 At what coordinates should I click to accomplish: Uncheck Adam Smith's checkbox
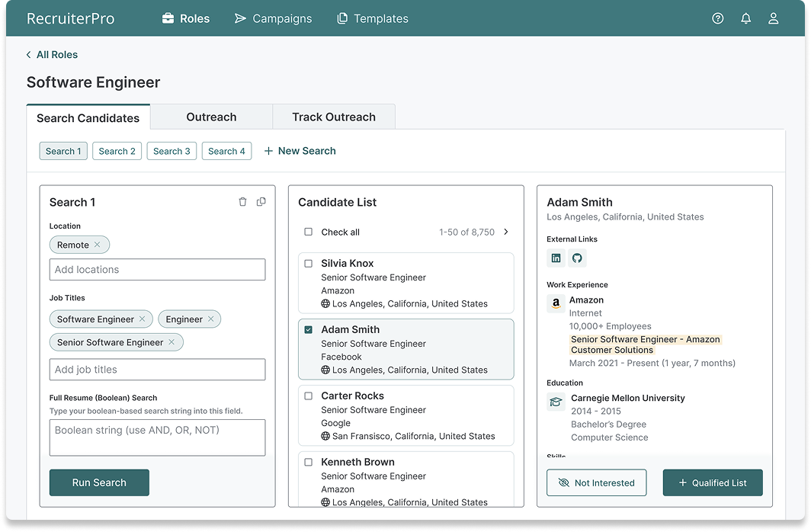309,330
